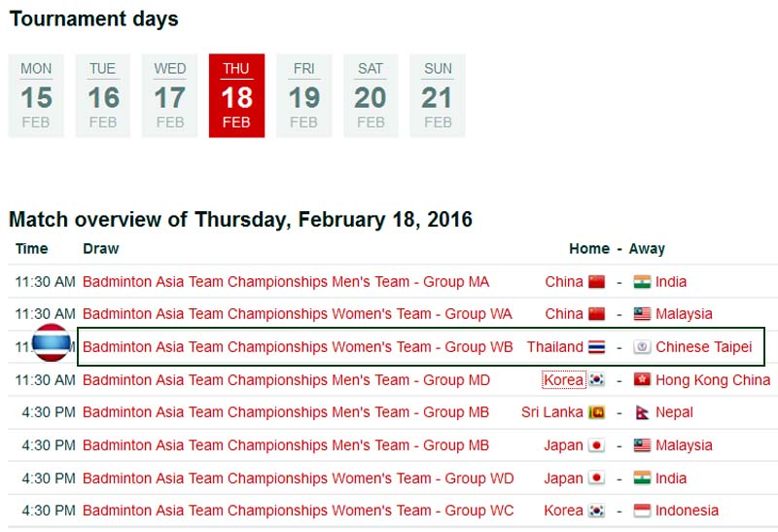The width and height of the screenshot is (778, 532).
Task: Click Japan flag in Group WD row
Action: pos(596,479)
